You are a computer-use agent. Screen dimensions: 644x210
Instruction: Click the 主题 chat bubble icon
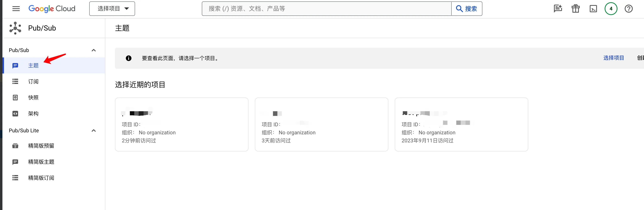[x=15, y=65]
